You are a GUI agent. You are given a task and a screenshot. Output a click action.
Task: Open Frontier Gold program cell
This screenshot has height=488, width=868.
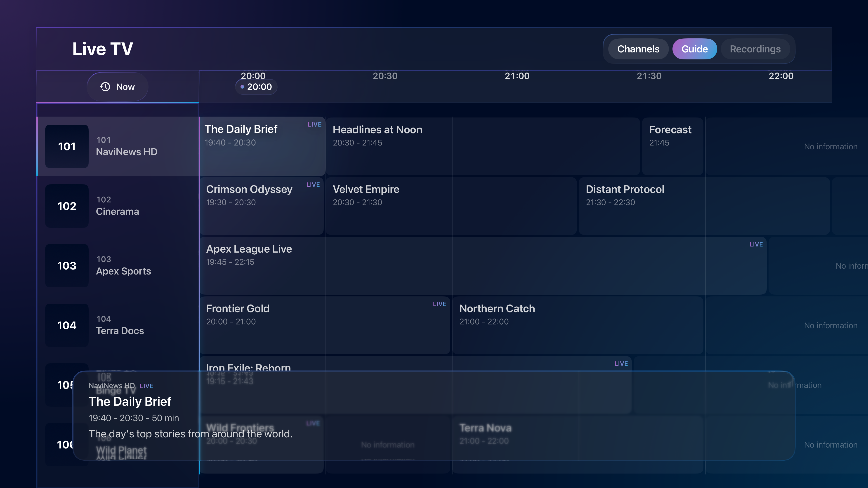325,325
